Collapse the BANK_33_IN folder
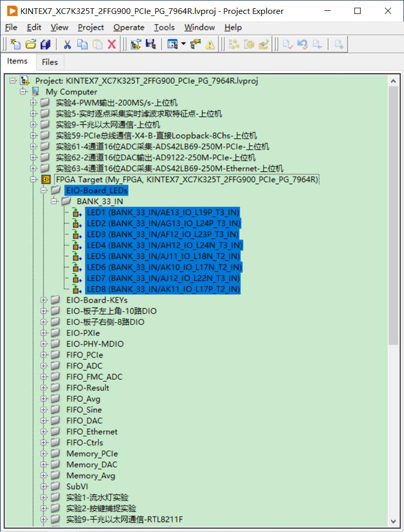The height and width of the screenshot is (532, 404). click(54, 202)
